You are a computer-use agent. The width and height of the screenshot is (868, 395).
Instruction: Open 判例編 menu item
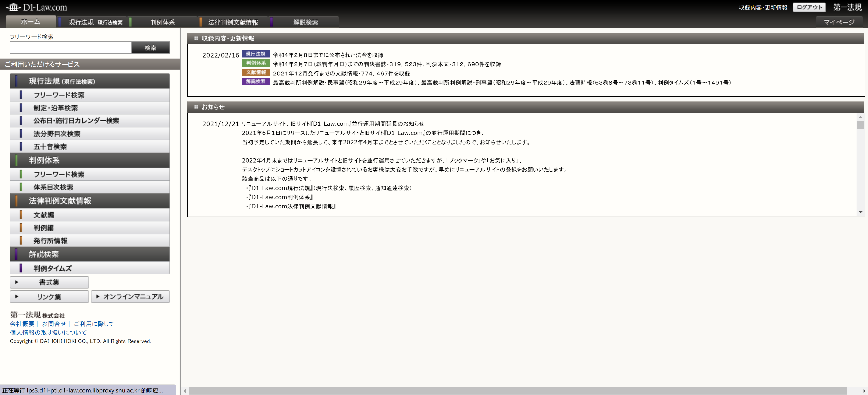(x=90, y=228)
